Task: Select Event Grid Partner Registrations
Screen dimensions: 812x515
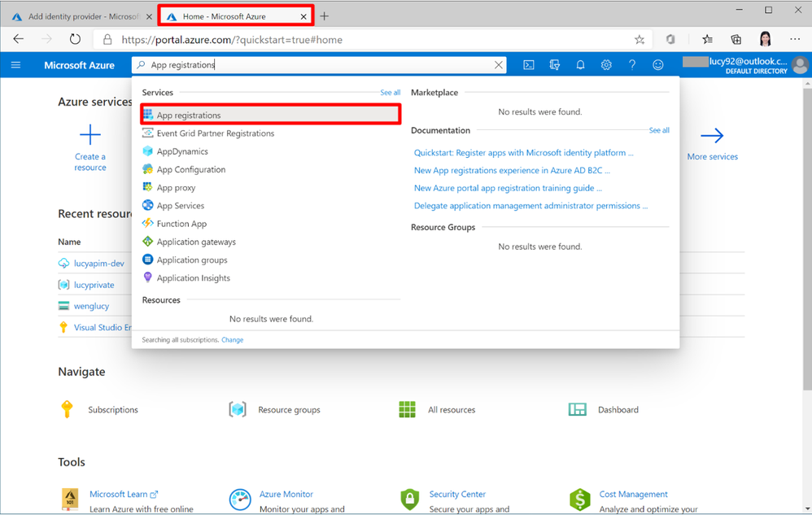Action: 216,133
